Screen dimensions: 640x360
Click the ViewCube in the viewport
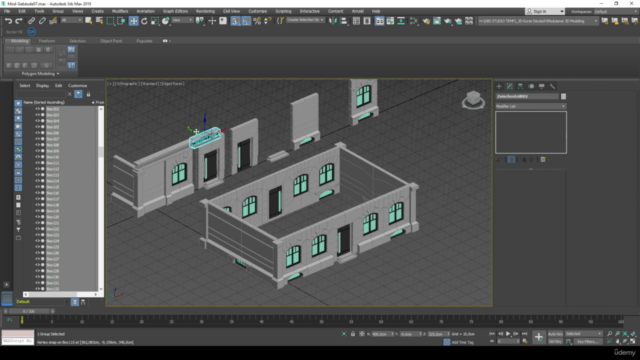point(473,100)
